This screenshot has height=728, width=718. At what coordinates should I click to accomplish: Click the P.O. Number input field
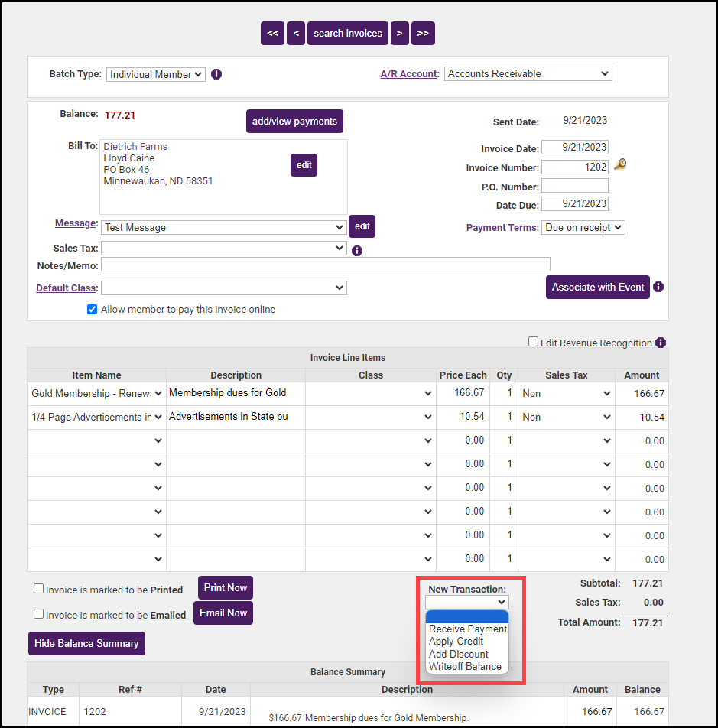click(575, 186)
